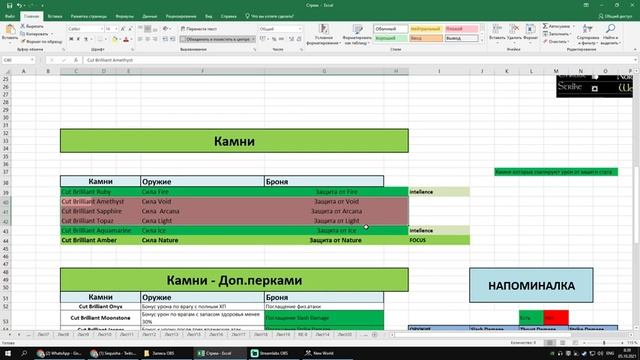Image resolution: width=640 pixels, height=360 pixels.
Task: Save the workbook via quick access icon
Action: point(9,5)
